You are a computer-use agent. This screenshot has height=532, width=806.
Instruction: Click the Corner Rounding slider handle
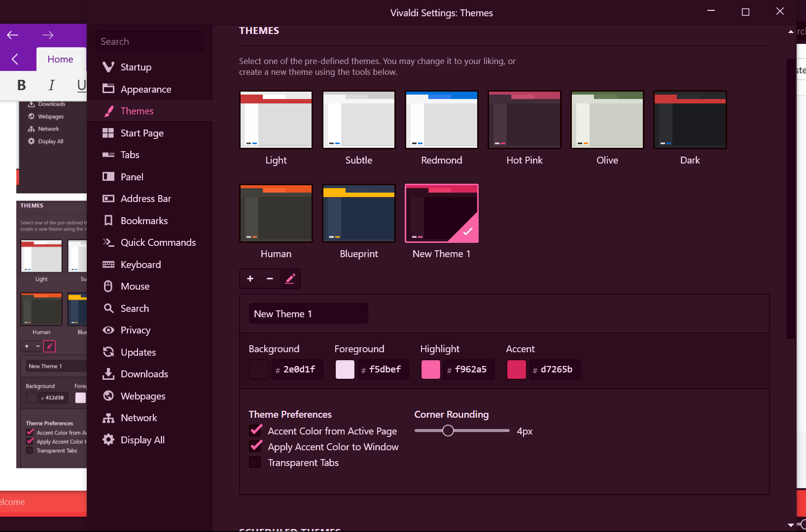(x=448, y=431)
